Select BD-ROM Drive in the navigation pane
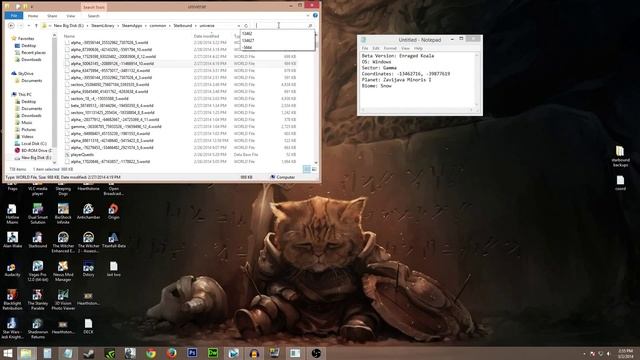 (x=36, y=150)
